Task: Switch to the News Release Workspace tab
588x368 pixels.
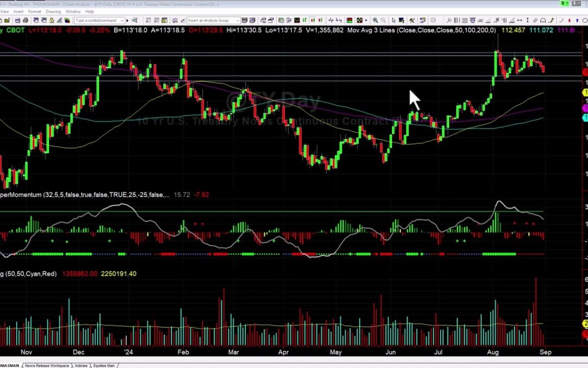Action: (46, 365)
